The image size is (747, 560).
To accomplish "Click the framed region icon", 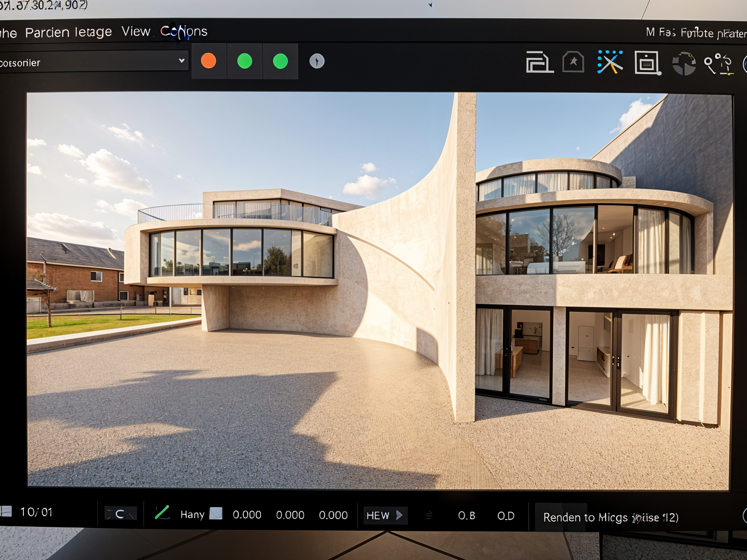I will (x=647, y=63).
